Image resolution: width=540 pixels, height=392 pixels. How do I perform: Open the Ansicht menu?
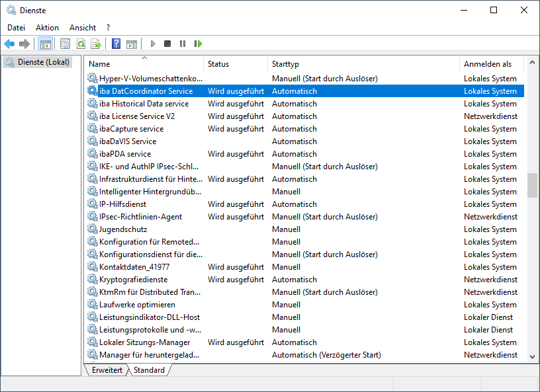83,28
